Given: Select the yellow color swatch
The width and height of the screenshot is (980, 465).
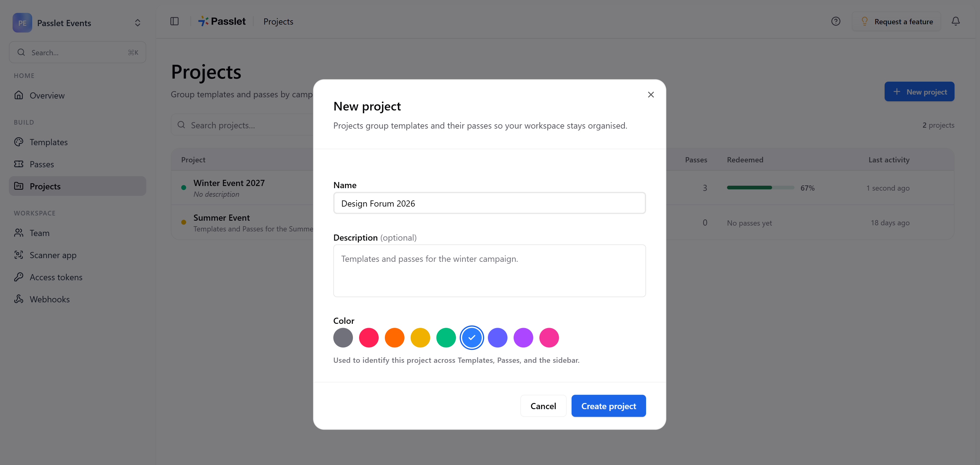Looking at the screenshot, I should 420,337.
